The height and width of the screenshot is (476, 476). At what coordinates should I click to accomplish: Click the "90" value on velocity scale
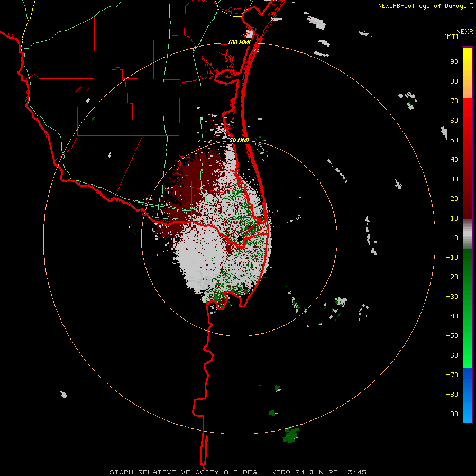[454, 62]
